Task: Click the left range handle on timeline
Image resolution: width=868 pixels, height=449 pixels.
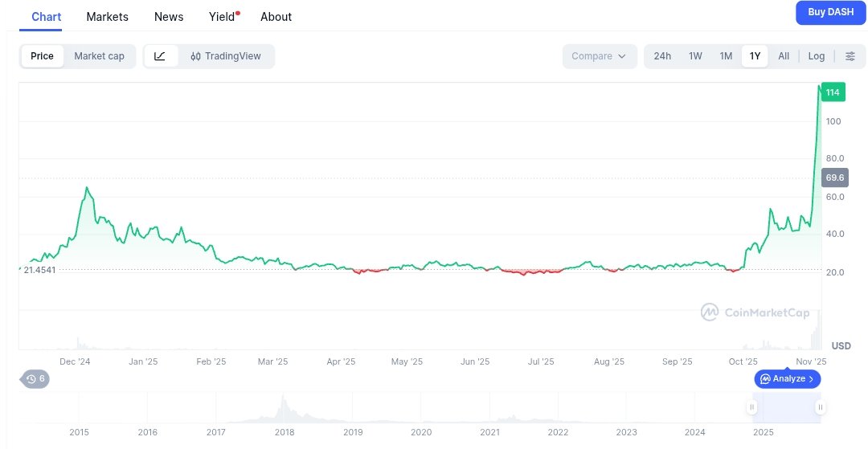Action: point(752,407)
